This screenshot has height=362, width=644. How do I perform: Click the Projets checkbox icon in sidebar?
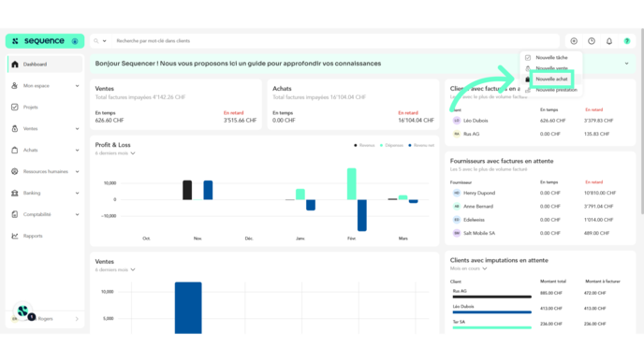[x=15, y=108]
